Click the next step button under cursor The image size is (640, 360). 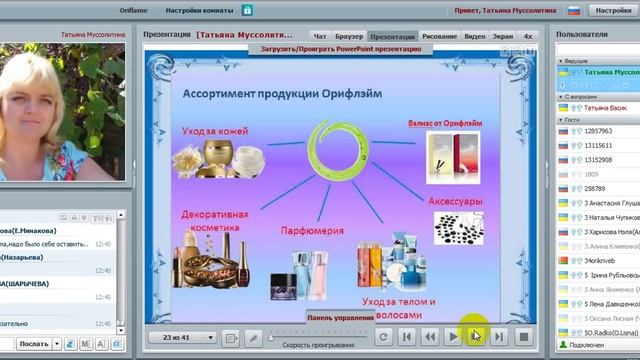coord(476,337)
